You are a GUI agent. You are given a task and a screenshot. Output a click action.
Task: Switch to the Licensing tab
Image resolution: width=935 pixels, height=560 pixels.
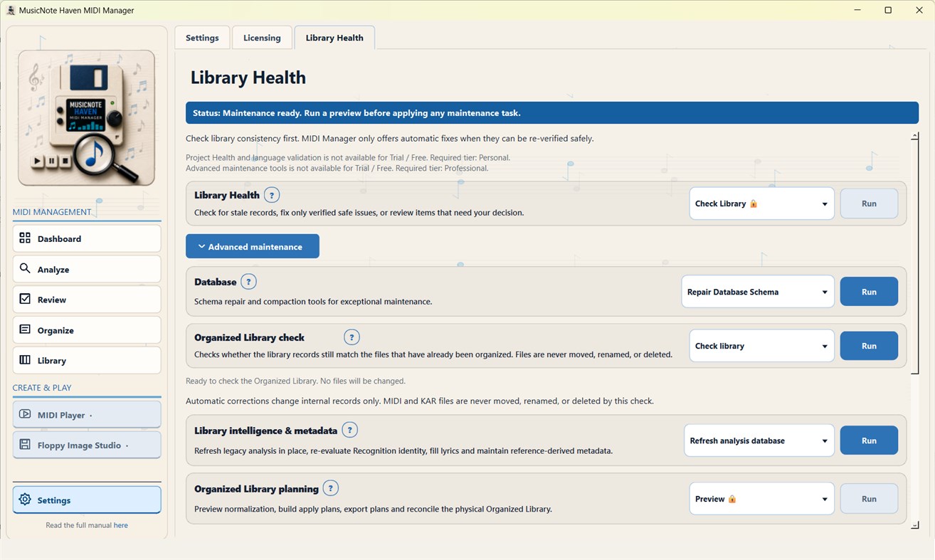pos(262,38)
